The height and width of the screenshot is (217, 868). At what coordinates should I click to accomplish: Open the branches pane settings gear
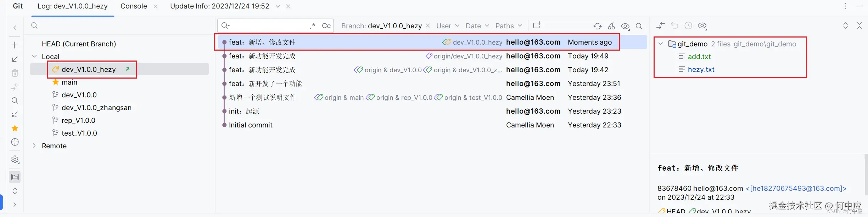(15, 160)
